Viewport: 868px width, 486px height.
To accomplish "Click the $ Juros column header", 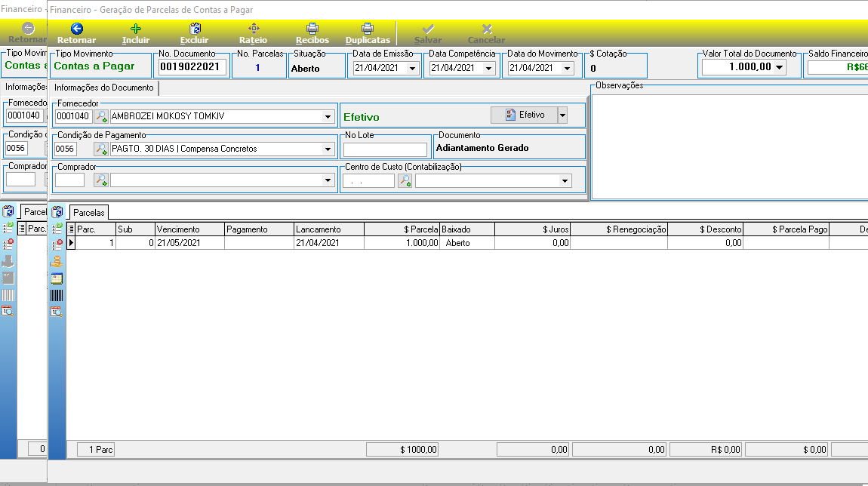I will [x=533, y=229].
